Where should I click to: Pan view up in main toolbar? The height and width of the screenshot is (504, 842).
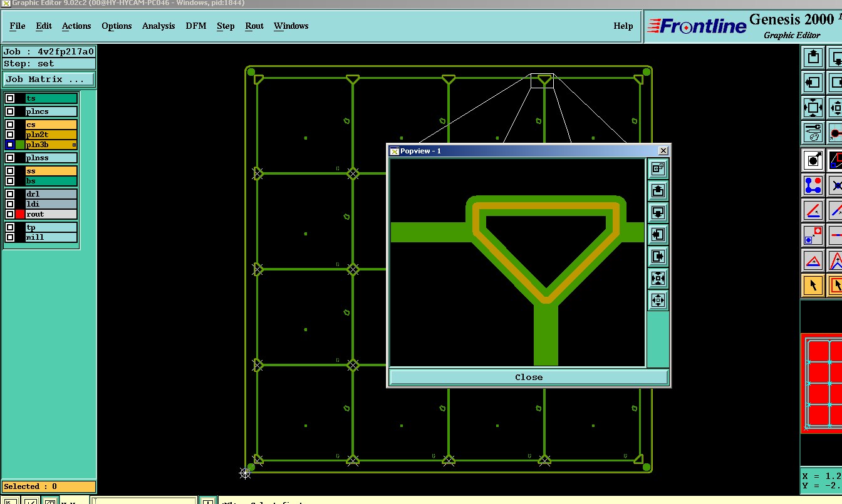point(813,58)
